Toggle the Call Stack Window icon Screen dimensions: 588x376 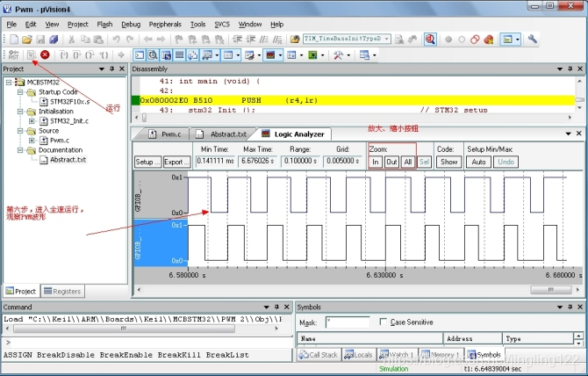192,55
